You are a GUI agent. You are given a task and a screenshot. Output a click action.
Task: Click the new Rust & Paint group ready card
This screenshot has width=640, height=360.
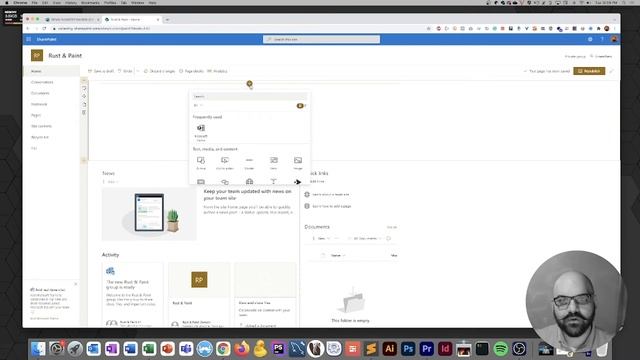click(132, 295)
